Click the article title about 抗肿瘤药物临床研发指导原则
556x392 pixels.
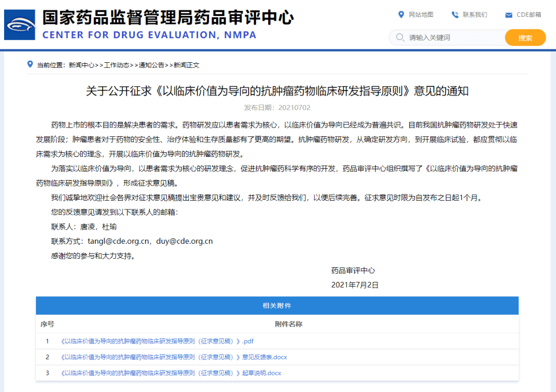(277, 91)
